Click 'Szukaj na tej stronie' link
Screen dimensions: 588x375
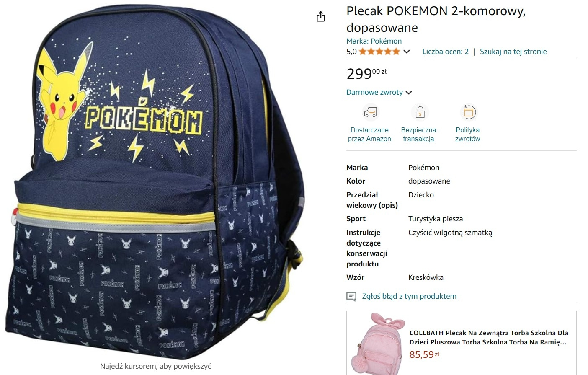click(x=513, y=52)
